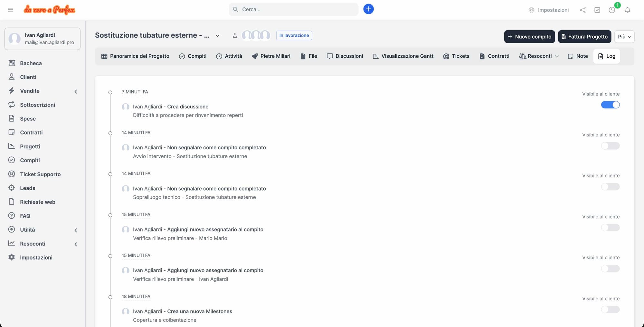Screen dimensions: 644x327
Task: Click the project members person icon
Action: pos(235,35)
